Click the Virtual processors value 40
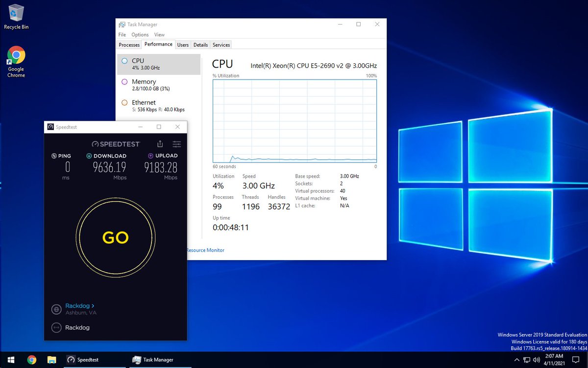 coord(343,191)
